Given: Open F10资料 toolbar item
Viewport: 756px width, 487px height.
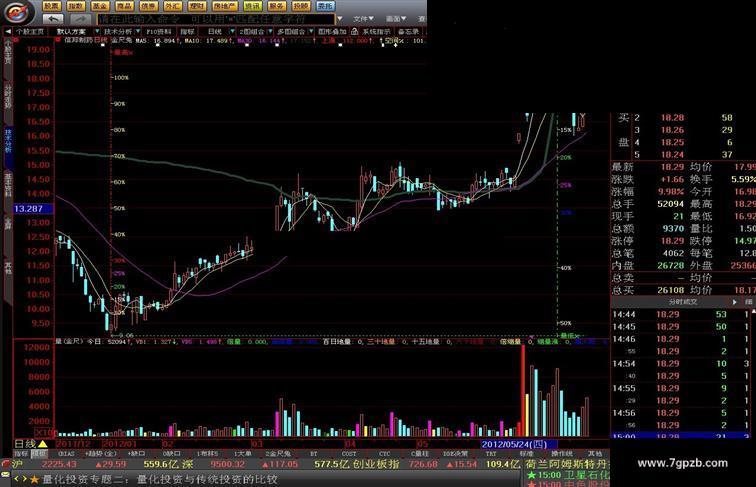Looking at the screenshot, I should [x=159, y=31].
